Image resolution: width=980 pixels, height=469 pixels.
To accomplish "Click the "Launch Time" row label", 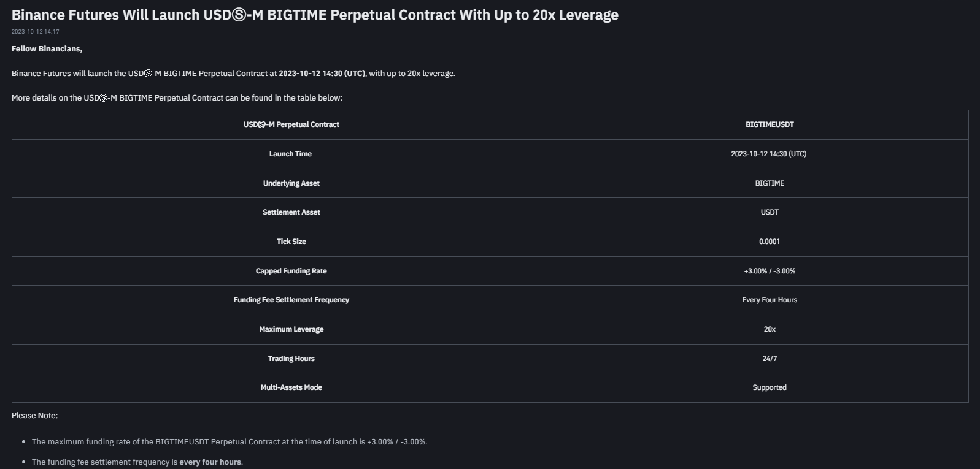I will click(x=290, y=154).
